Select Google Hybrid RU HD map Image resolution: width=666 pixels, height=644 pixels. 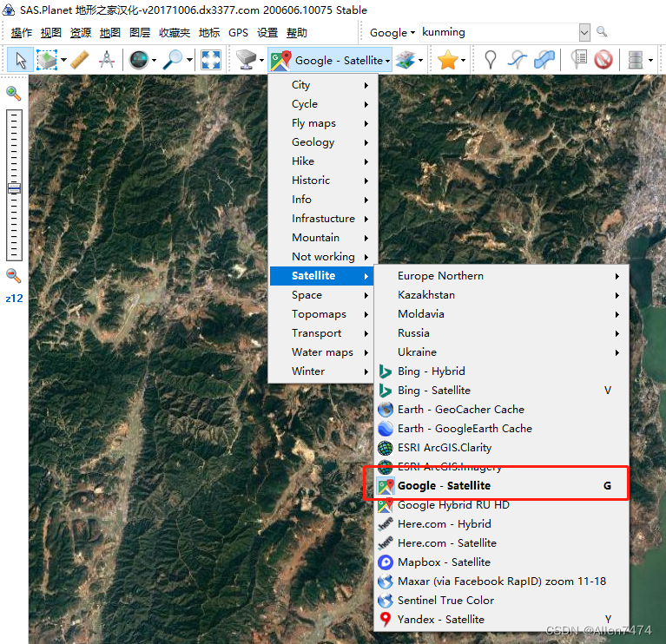(502, 505)
